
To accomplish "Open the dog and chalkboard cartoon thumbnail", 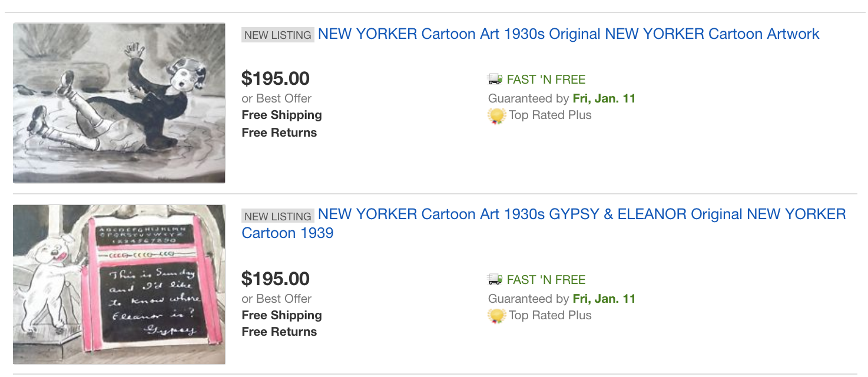I will coord(120,285).
